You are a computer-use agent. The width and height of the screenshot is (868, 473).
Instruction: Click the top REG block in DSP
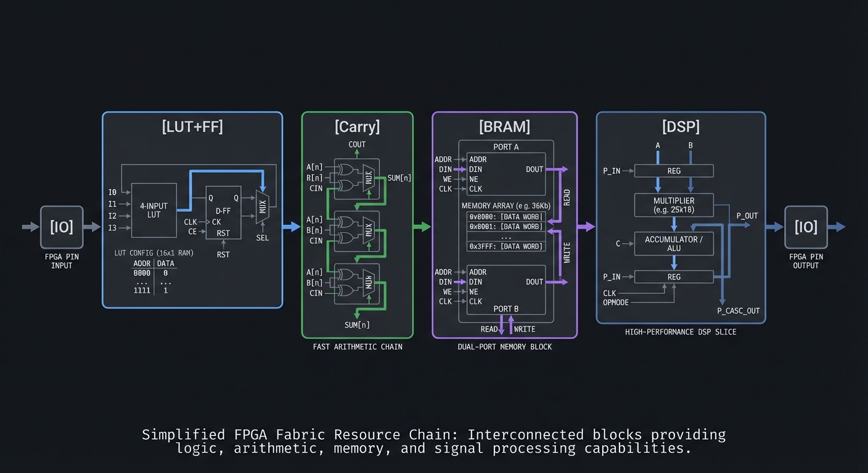(x=674, y=171)
